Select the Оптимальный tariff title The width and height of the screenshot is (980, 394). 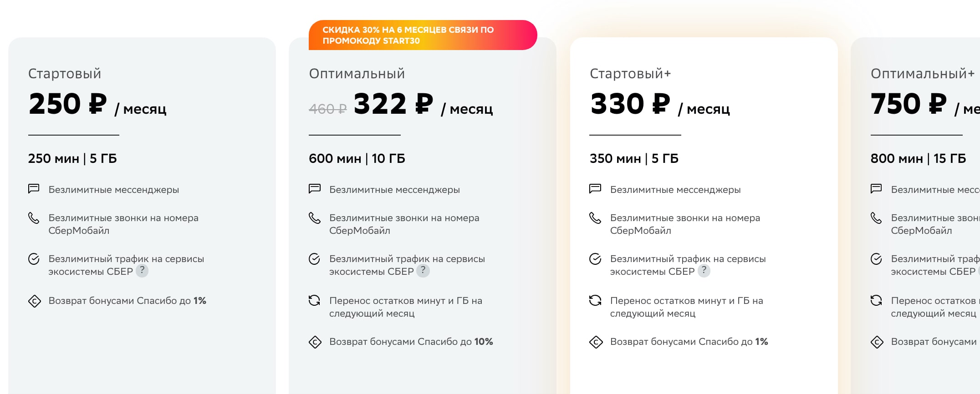click(357, 74)
